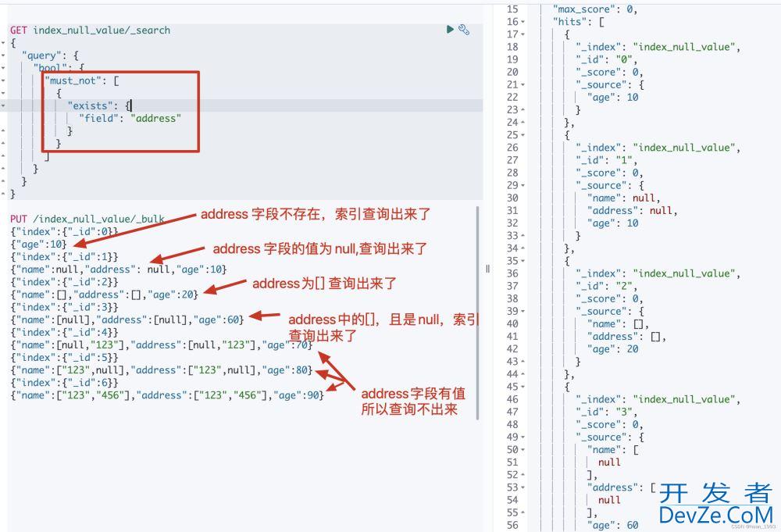Viewport: 781px width, 532px height.
Task: Click "_id": "3" on response line 47
Action: point(607,412)
